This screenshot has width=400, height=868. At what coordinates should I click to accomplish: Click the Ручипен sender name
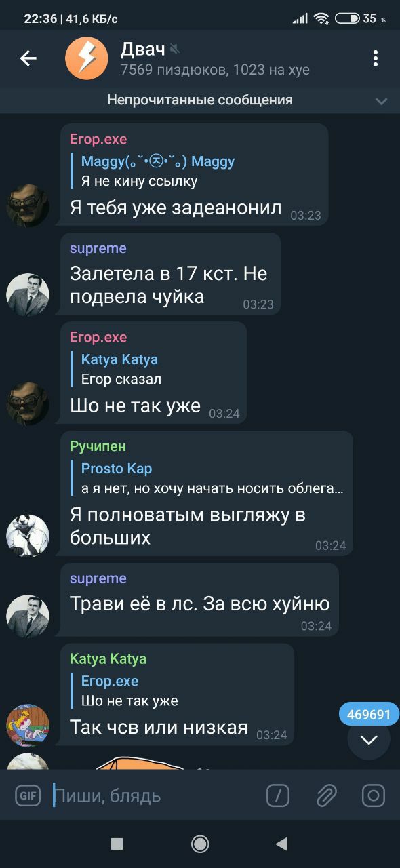click(x=98, y=446)
